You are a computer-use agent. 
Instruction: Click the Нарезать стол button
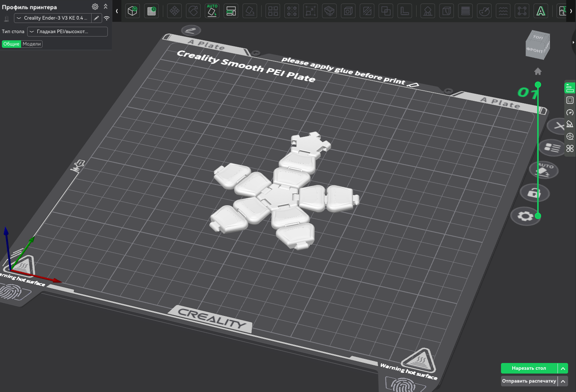(529, 368)
